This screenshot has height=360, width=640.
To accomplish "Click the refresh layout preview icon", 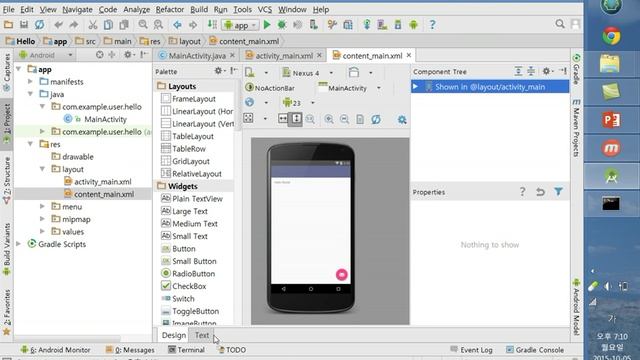I will click(376, 119).
